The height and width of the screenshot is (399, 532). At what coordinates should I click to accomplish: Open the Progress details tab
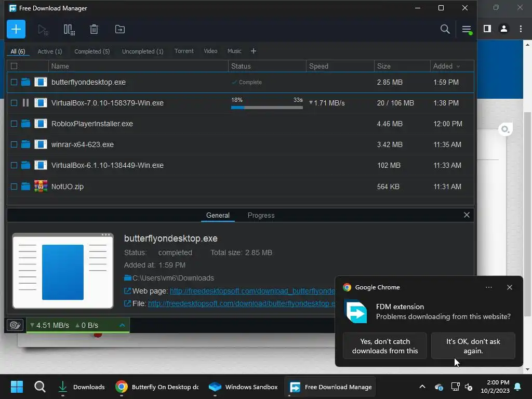point(261,215)
